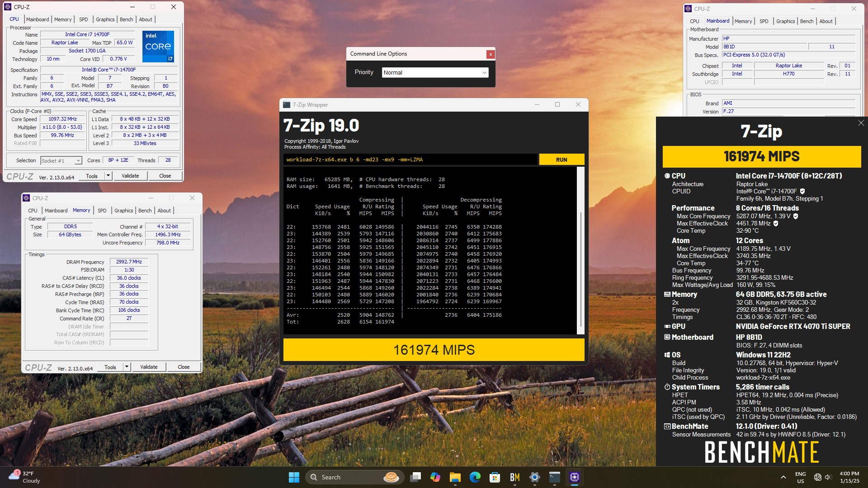This screenshot has height=488, width=868.
Task: Open the Settings gear taskbar icon
Action: coord(534,477)
